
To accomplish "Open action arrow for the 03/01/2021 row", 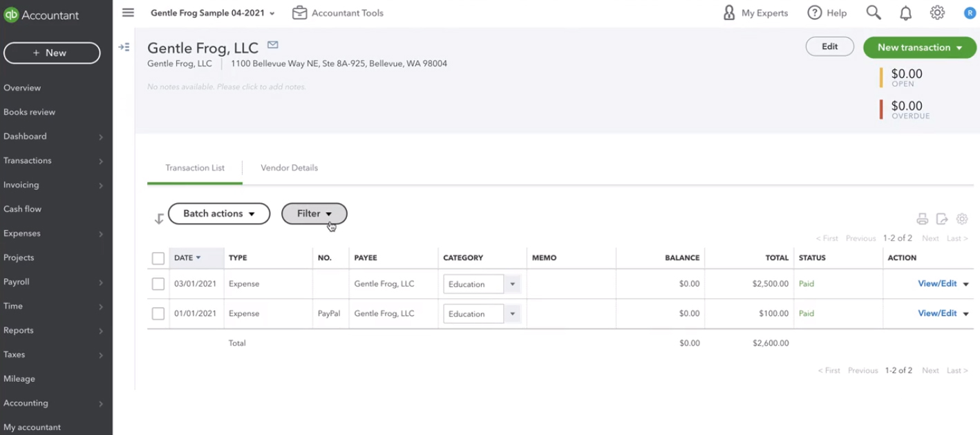I will click(x=966, y=284).
